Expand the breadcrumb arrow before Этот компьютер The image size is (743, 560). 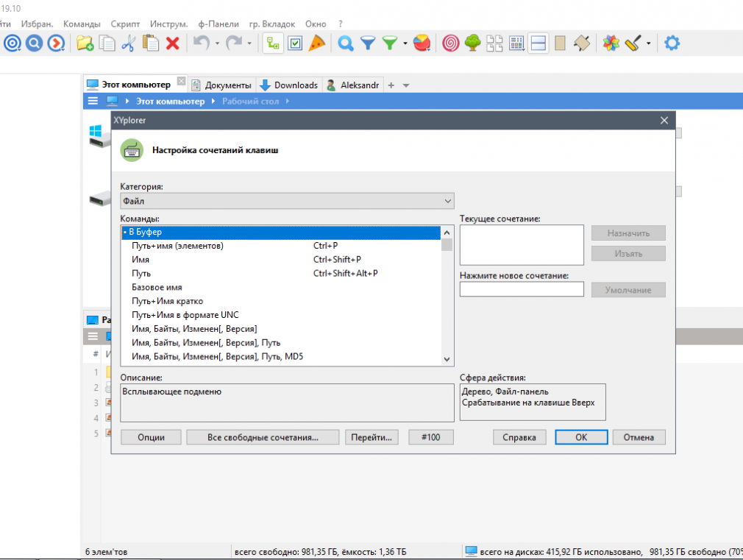[x=127, y=101]
